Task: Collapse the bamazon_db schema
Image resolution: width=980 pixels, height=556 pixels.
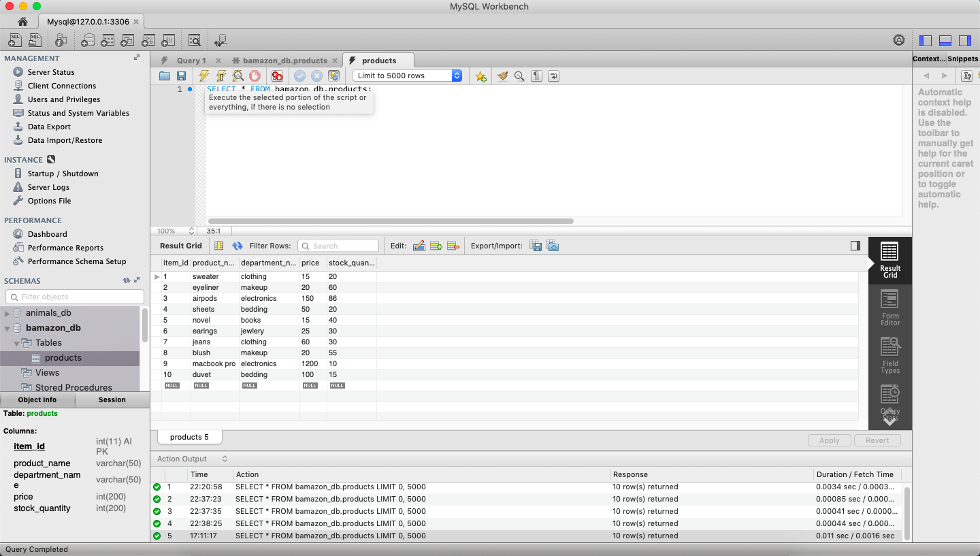Action: [7, 328]
